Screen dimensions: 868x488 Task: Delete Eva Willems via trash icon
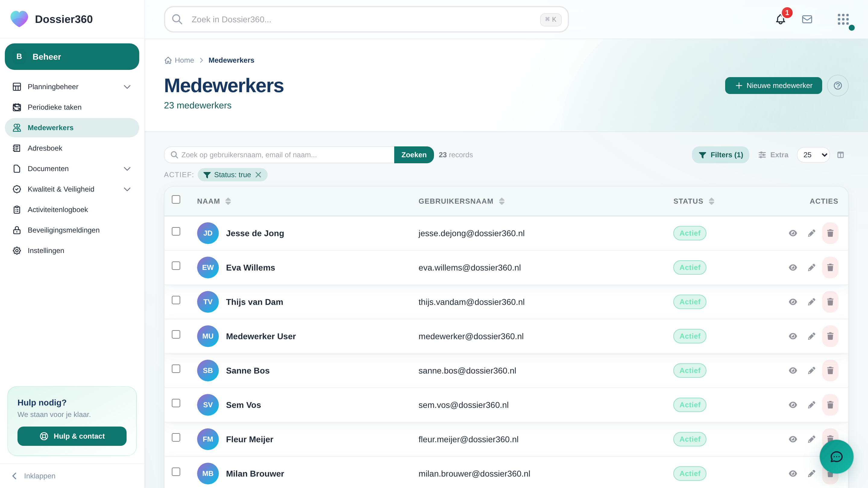pos(830,267)
